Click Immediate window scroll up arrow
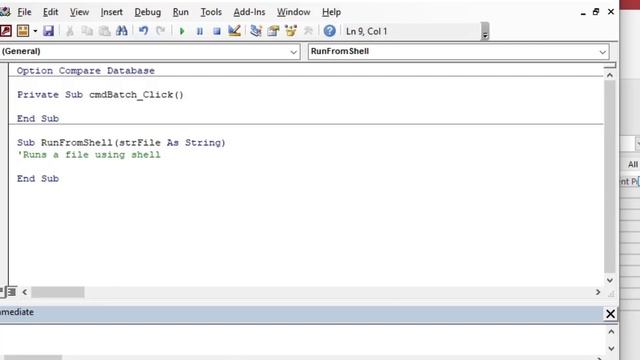This screenshot has height=360, width=640. pos(611,332)
